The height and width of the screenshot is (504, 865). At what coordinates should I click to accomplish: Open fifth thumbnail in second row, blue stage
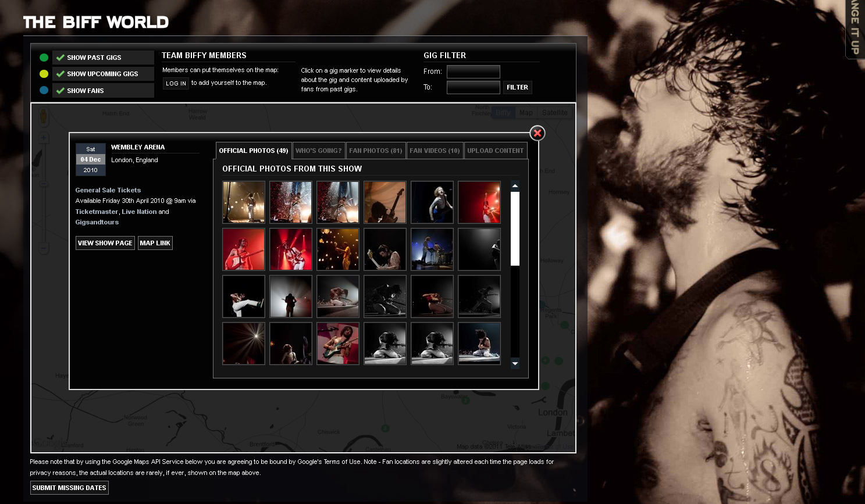[432, 249]
